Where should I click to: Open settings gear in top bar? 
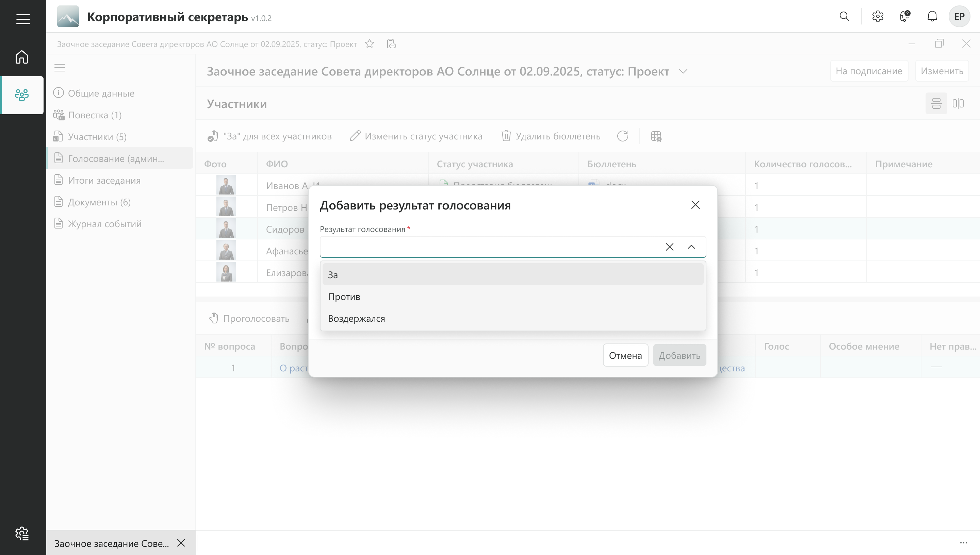878,16
